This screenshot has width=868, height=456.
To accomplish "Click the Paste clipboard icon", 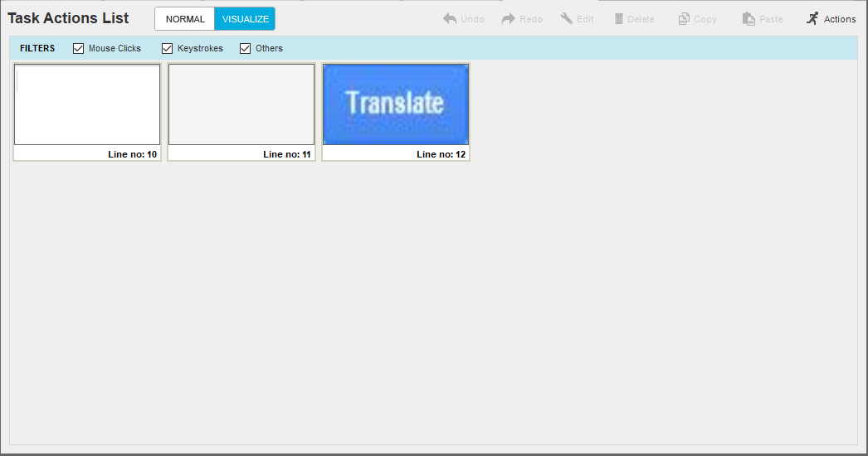I will pos(749,19).
